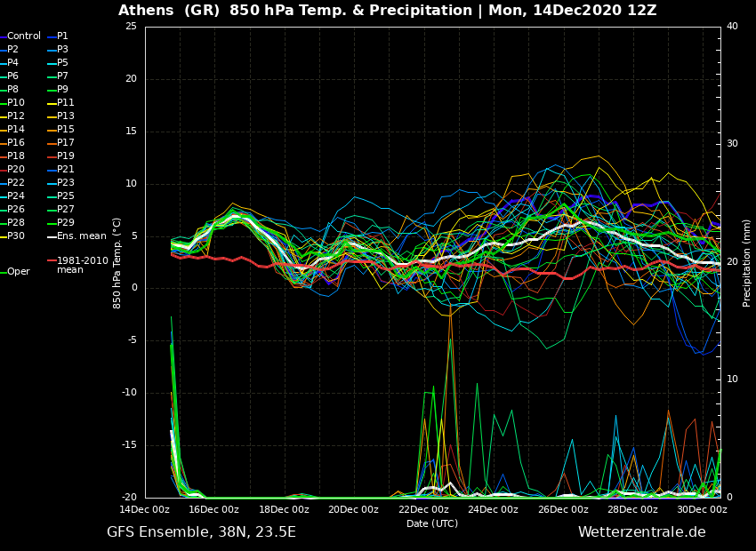Click the Control entry in the legend

pos(23,36)
